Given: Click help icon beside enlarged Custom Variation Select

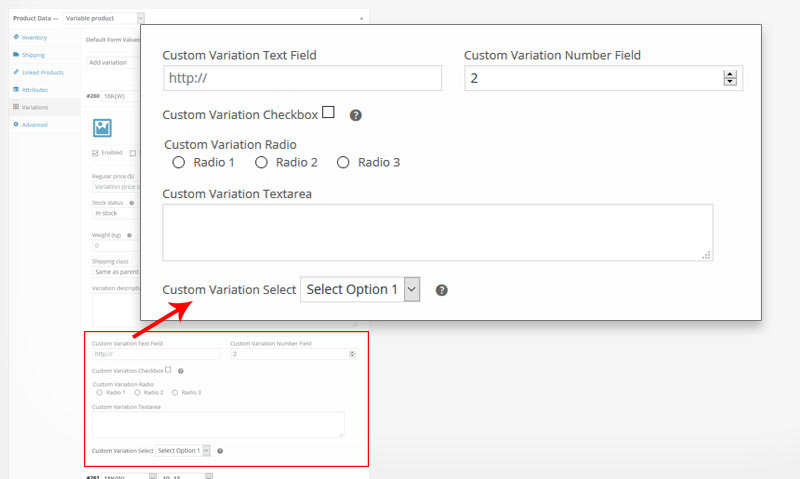Looking at the screenshot, I should [441, 290].
